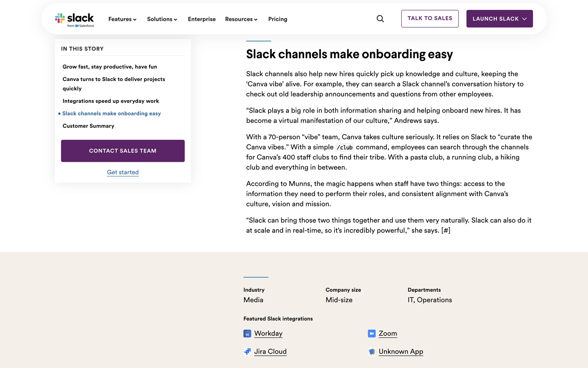Expand the Solutions dropdown menu
The height and width of the screenshot is (368, 588).
tap(162, 19)
